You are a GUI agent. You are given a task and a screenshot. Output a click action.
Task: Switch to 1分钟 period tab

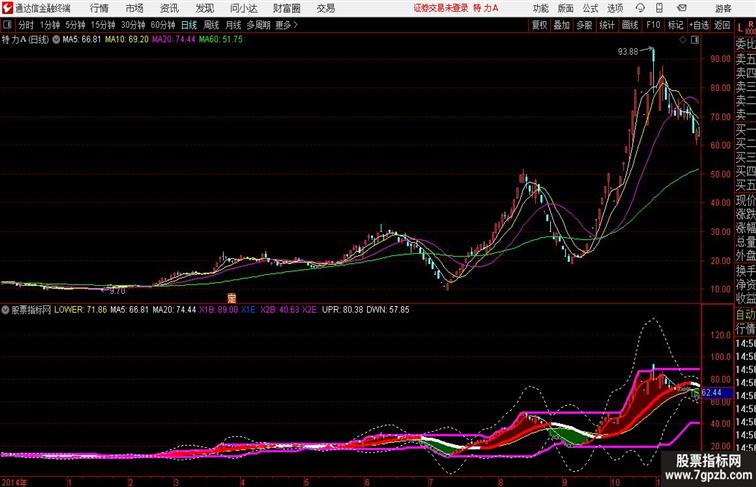[50, 25]
